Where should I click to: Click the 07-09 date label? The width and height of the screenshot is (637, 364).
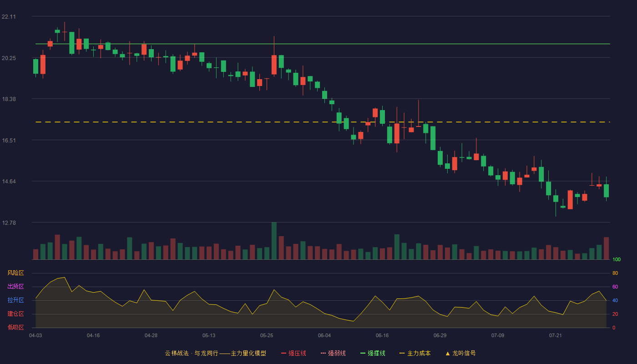(x=498, y=335)
